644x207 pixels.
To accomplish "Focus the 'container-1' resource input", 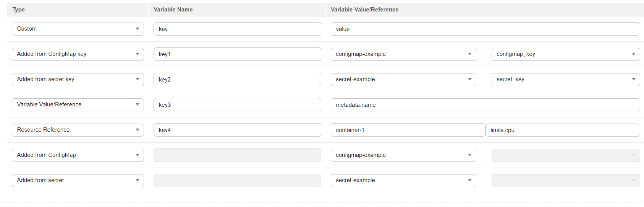I will click(x=408, y=130).
